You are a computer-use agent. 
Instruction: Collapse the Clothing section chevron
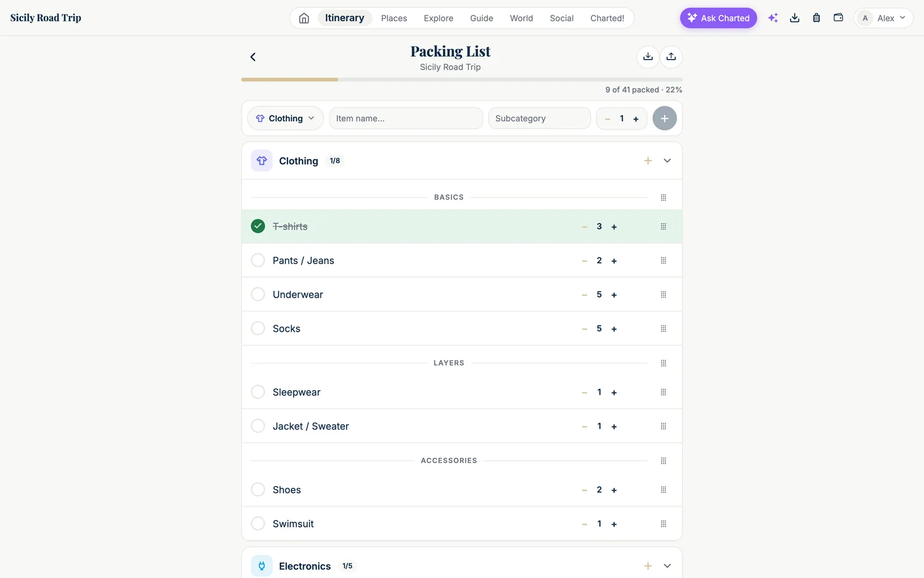tap(667, 161)
